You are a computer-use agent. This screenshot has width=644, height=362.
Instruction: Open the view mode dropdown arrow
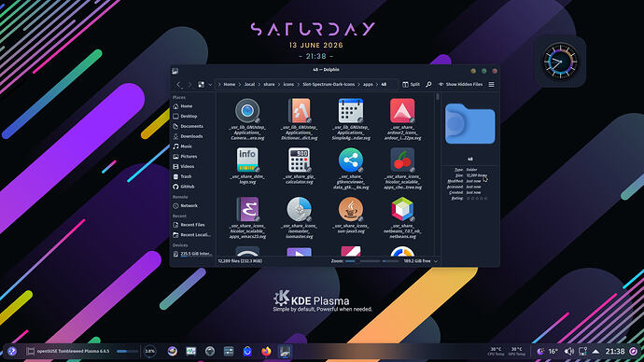click(210, 85)
